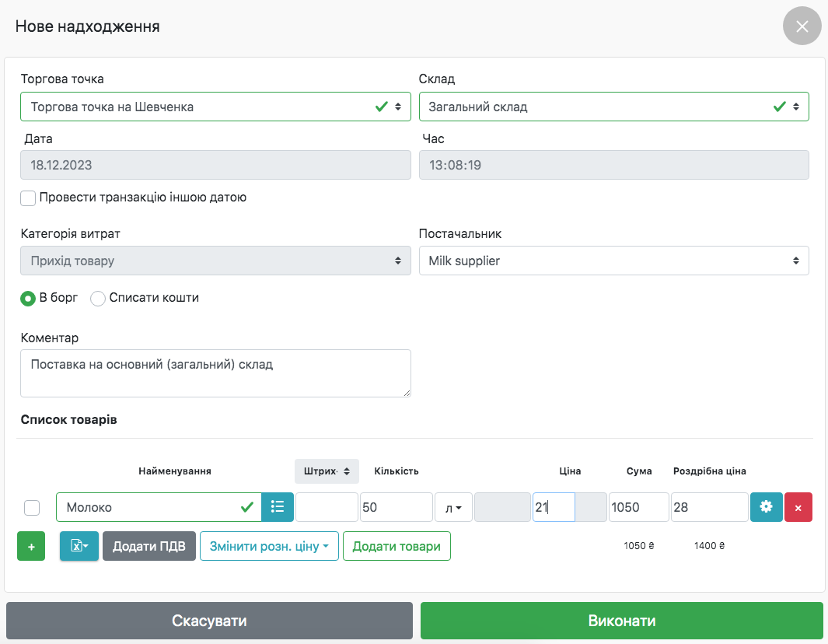Open the Склад dropdown
The width and height of the screenshot is (828, 644).
[613, 107]
